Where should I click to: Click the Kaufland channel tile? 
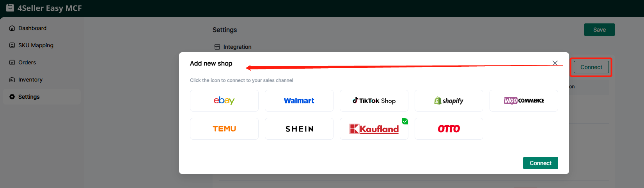pos(374,129)
